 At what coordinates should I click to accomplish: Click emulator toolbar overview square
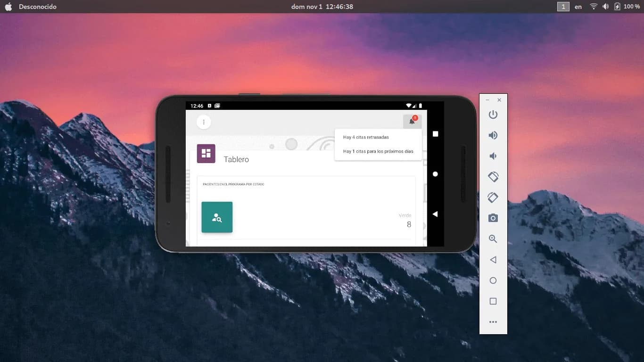tap(493, 301)
